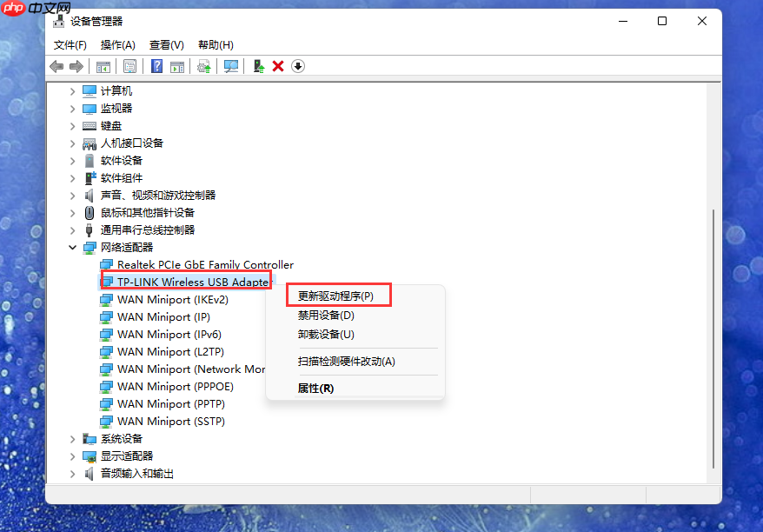Click the Forward navigation arrow
The height and width of the screenshot is (532, 763).
click(x=76, y=65)
